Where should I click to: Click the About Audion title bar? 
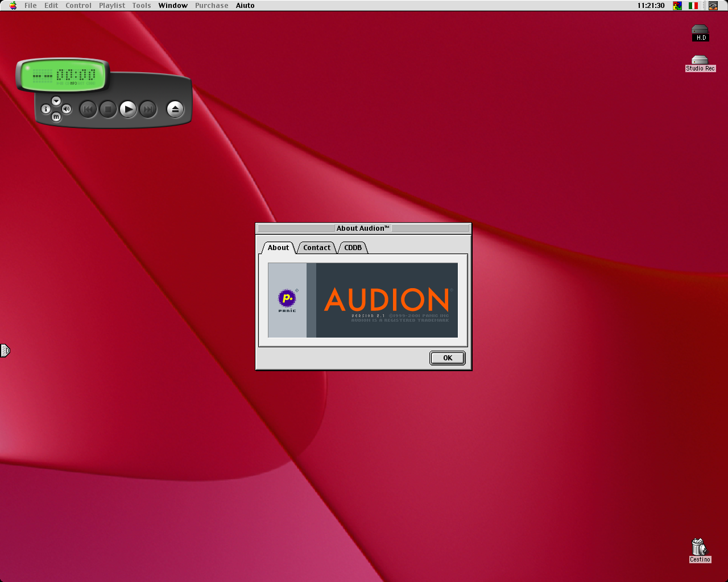pyautogui.click(x=363, y=228)
